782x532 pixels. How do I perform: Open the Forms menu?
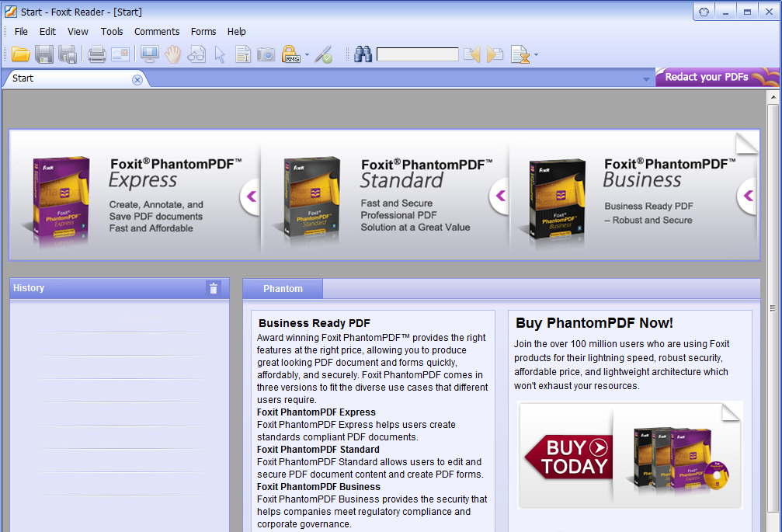point(203,31)
